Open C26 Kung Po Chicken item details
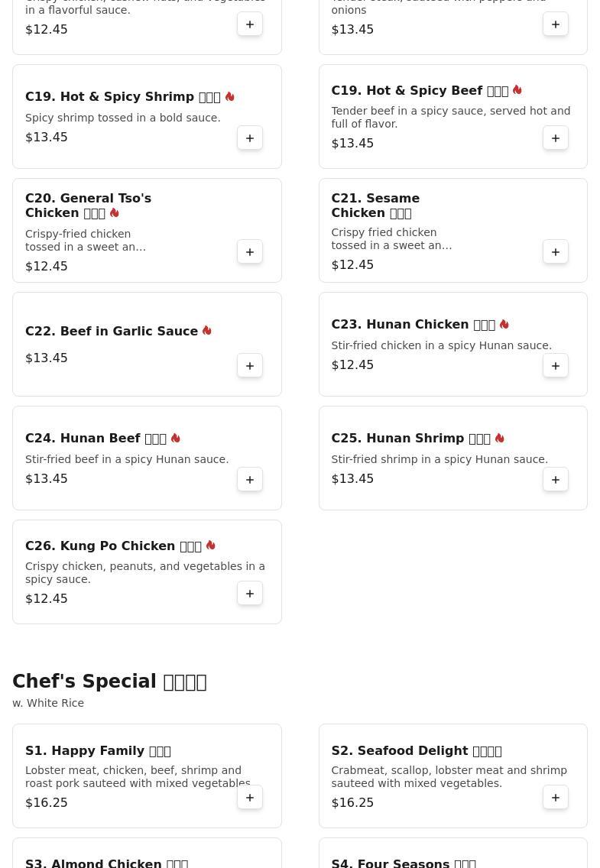This screenshot has width=600, height=868. [x=113, y=546]
